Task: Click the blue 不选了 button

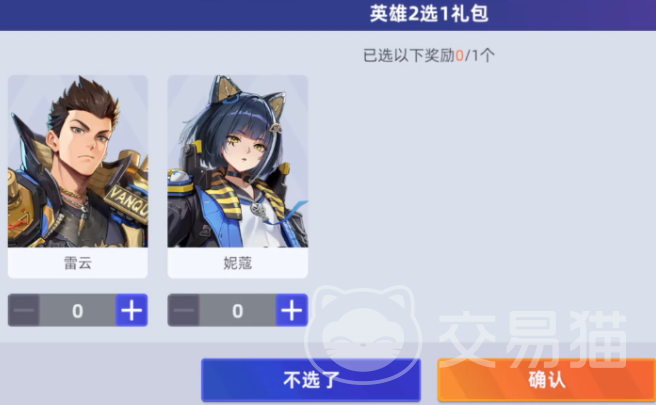Action: coord(311,380)
